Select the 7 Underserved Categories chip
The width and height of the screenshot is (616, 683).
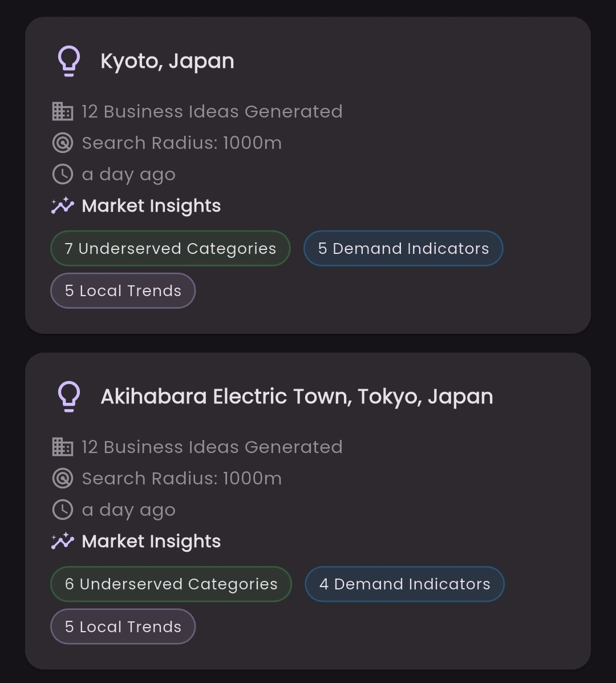[170, 248]
